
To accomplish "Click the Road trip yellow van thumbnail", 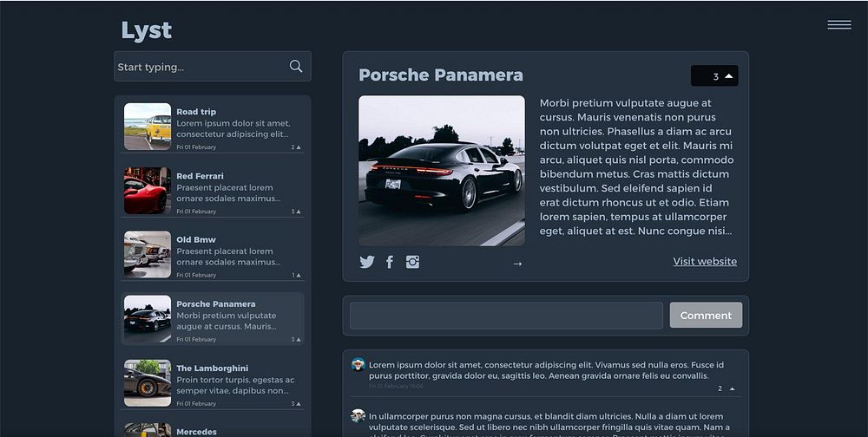I will [x=148, y=127].
